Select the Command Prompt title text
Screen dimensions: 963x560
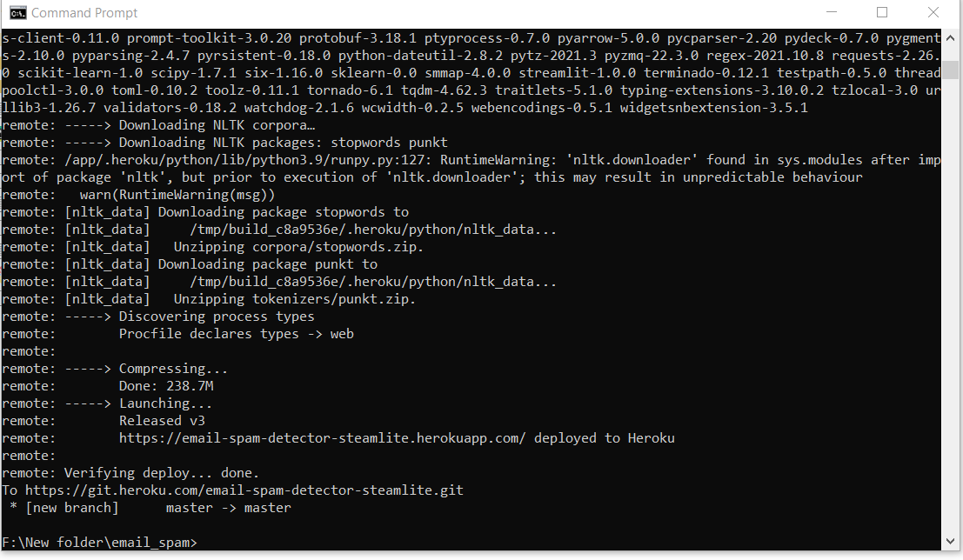84,12
